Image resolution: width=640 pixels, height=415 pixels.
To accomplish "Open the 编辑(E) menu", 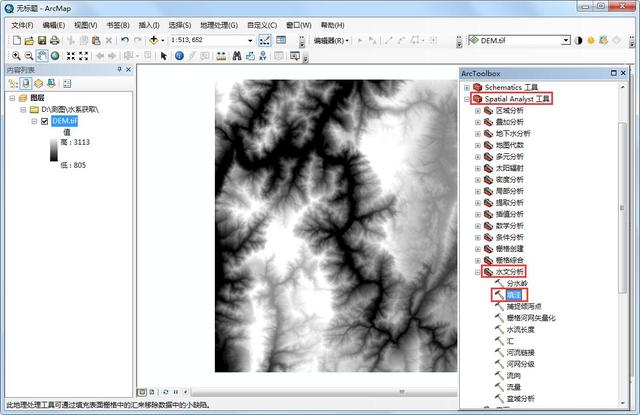I will (x=53, y=25).
